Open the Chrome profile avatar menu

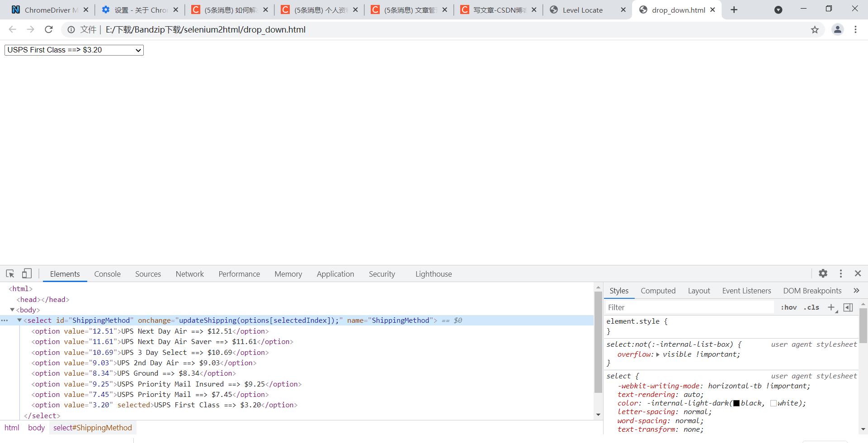coord(837,29)
